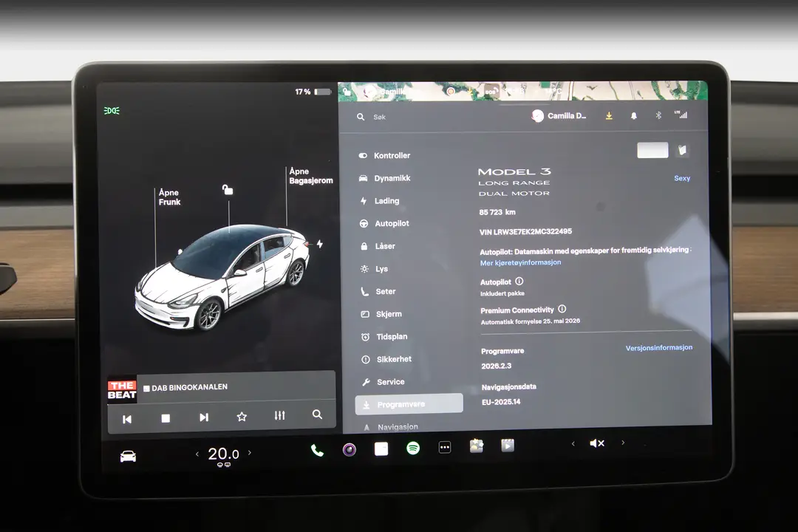Open the audio equalizer settings
The image size is (798, 532).
pyautogui.click(x=279, y=415)
